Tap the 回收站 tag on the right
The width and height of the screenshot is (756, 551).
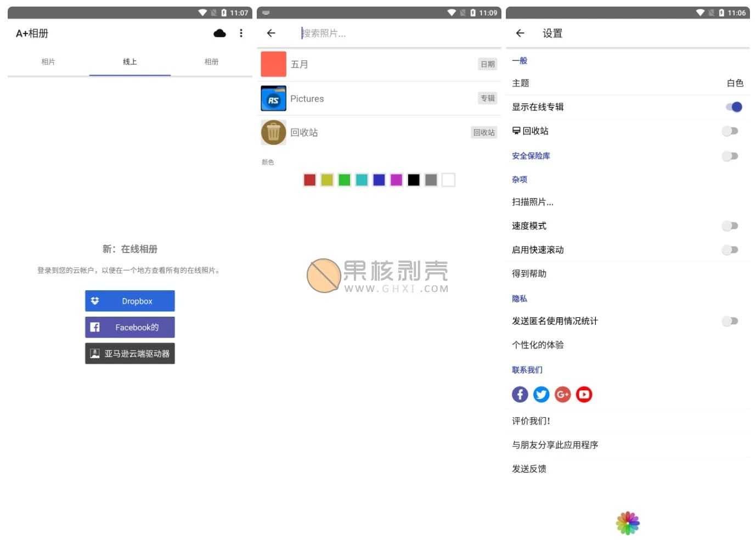(484, 132)
